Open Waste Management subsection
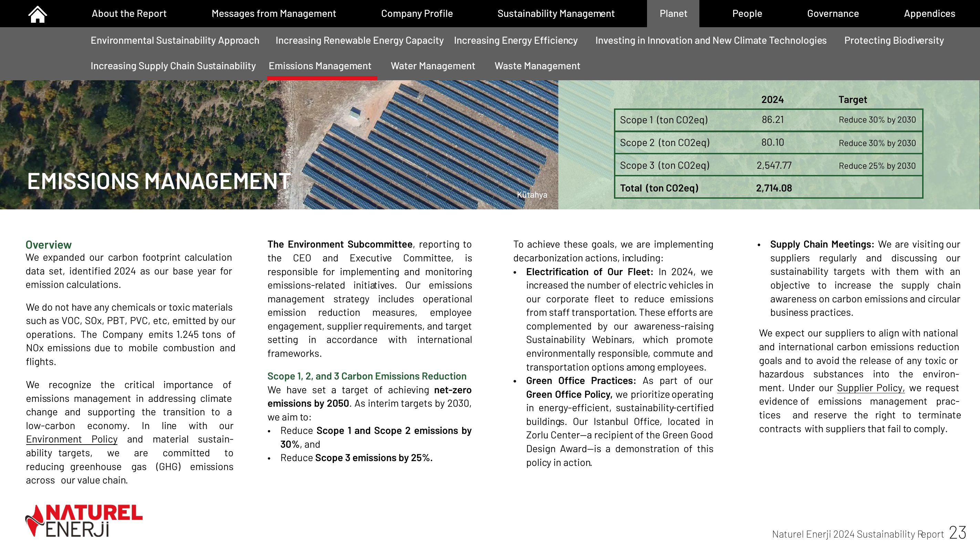The width and height of the screenshot is (980, 551). pyautogui.click(x=537, y=66)
